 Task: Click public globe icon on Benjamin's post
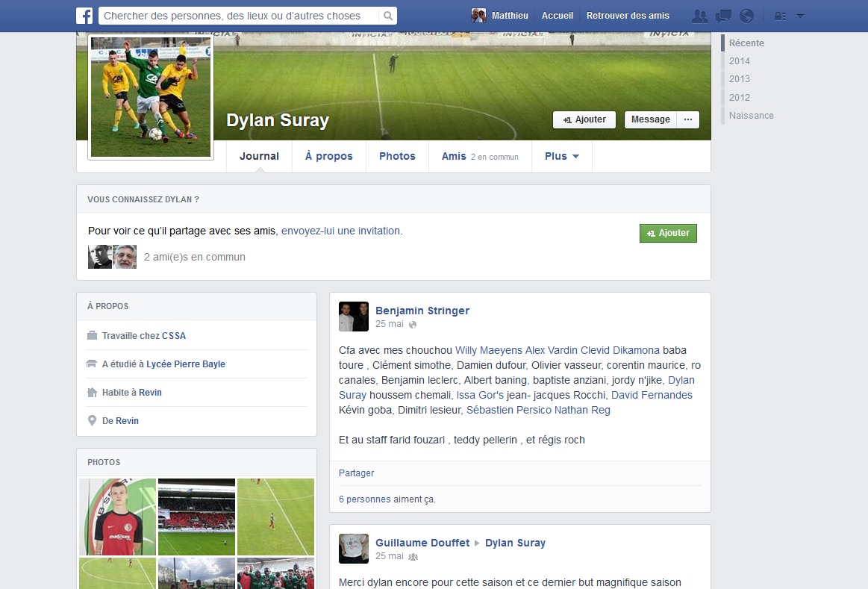(x=413, y=325)
